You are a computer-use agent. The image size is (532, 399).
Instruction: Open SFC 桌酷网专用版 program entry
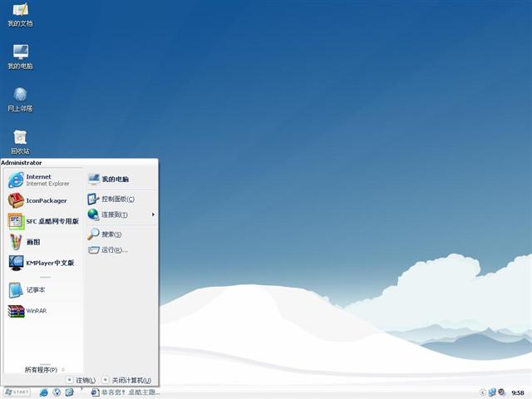[x=43, y=221]
